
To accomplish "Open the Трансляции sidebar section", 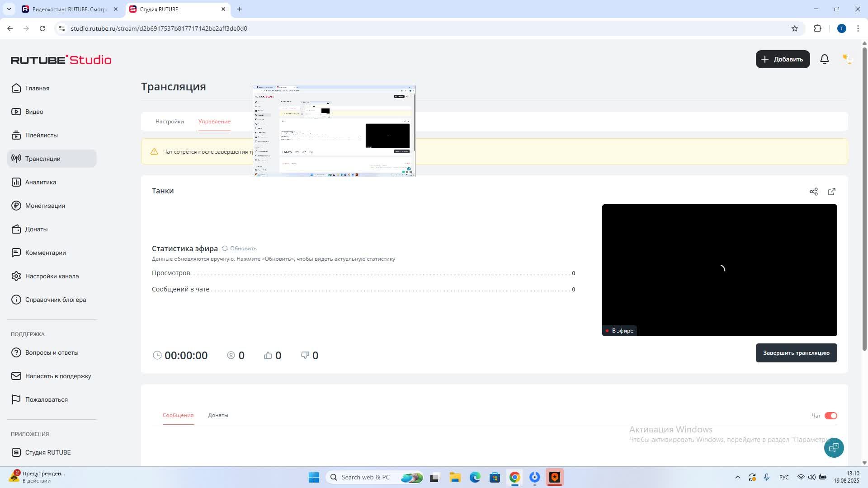I will click(x=42, y=159).
